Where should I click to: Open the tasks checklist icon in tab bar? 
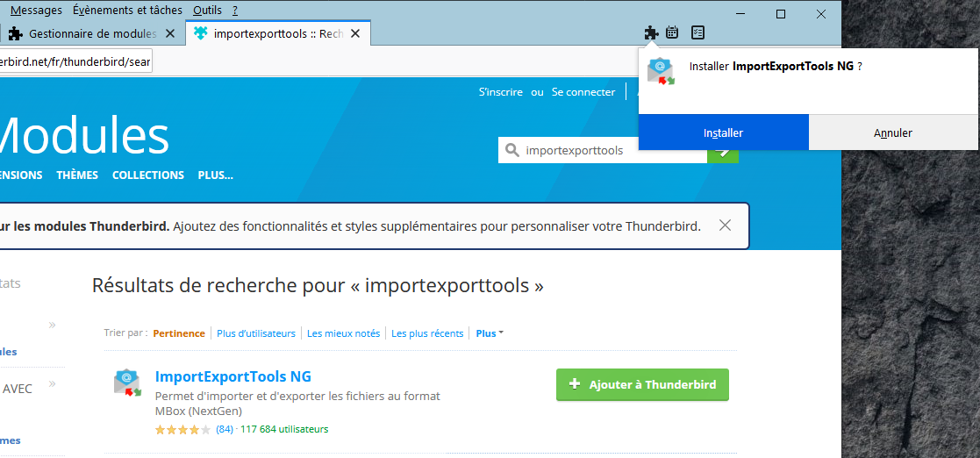698,32
